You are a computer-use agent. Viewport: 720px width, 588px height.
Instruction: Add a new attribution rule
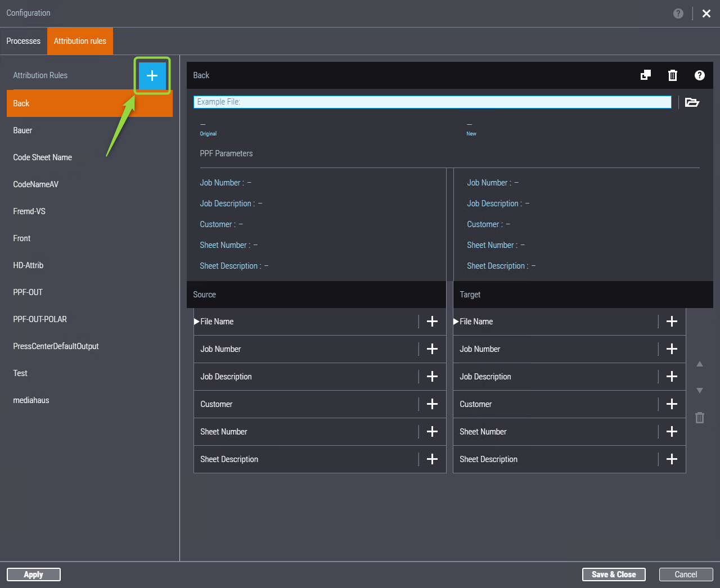tap(152, 75)
